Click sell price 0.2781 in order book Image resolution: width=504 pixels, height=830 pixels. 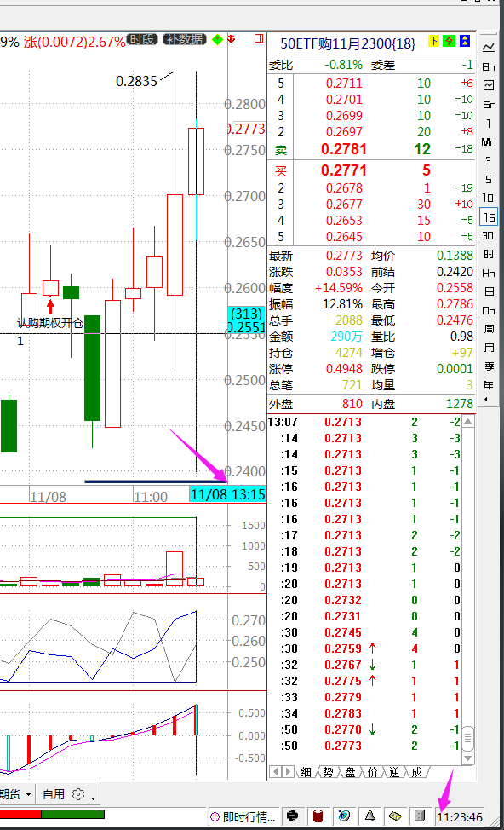344,149
